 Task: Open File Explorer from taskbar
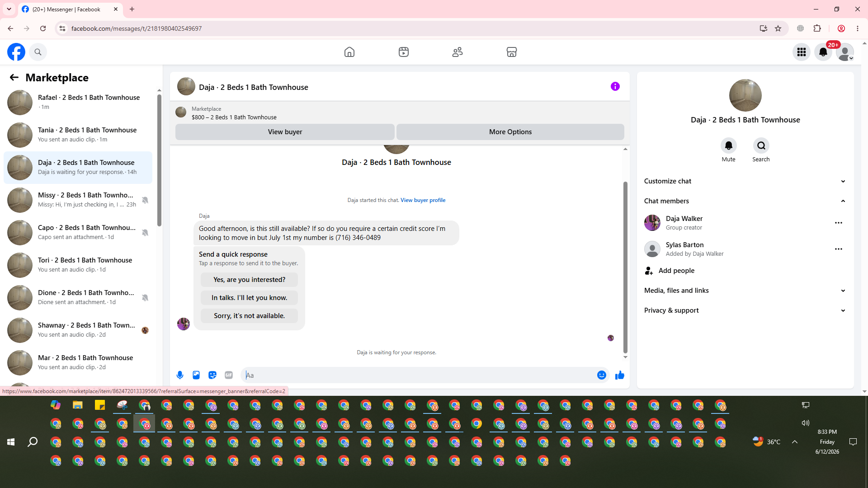coord(78,405)
